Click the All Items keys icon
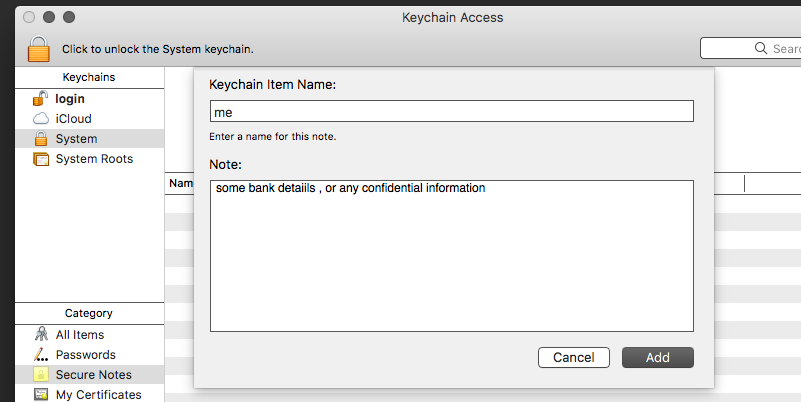This screenshot has height=402, width=801. (x=41, y=335)
